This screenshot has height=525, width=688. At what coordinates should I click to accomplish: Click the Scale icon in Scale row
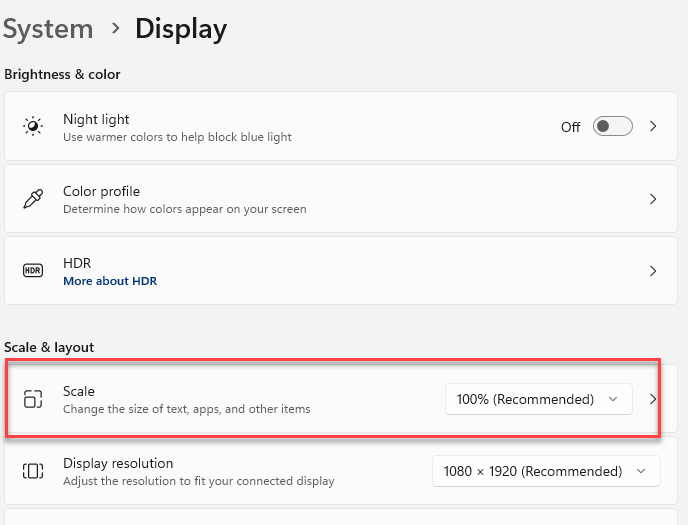click(33, 399)
